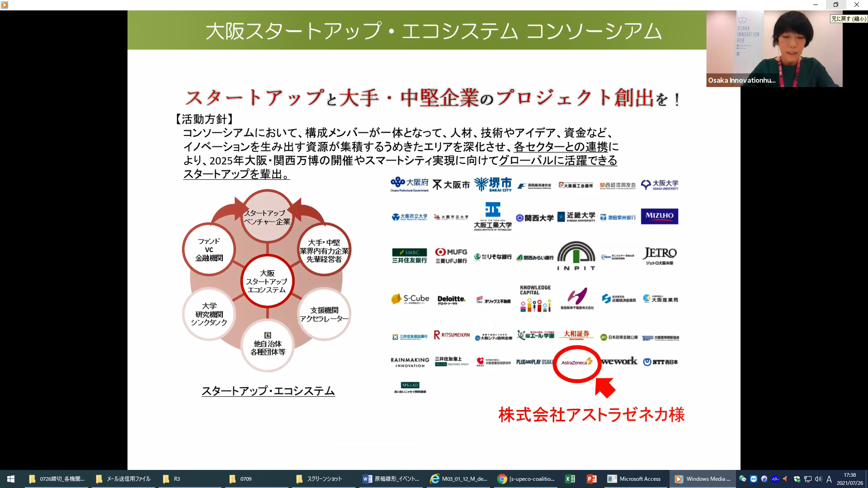The image size is (868, 488).
Task: Click the taskbar clock showing 17:38
Action: [x=849, y=479]
